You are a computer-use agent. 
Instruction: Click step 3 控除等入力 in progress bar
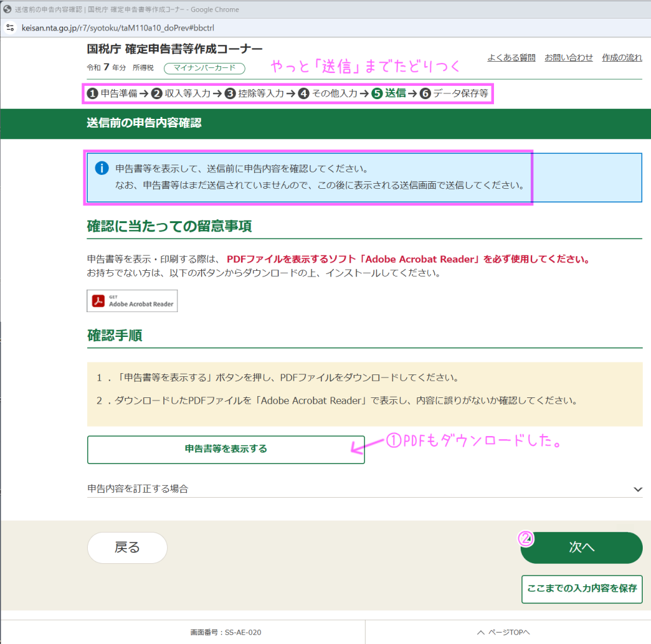click(x=254, y=93)
